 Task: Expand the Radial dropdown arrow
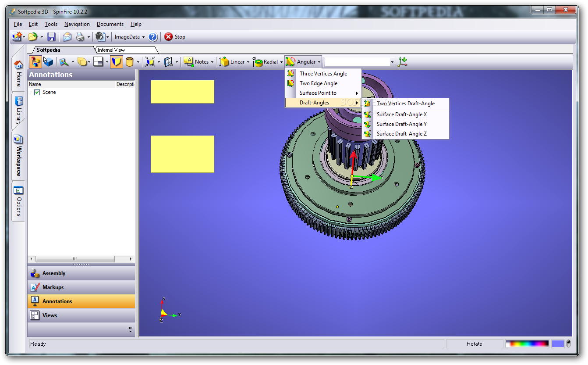[281, 62]
